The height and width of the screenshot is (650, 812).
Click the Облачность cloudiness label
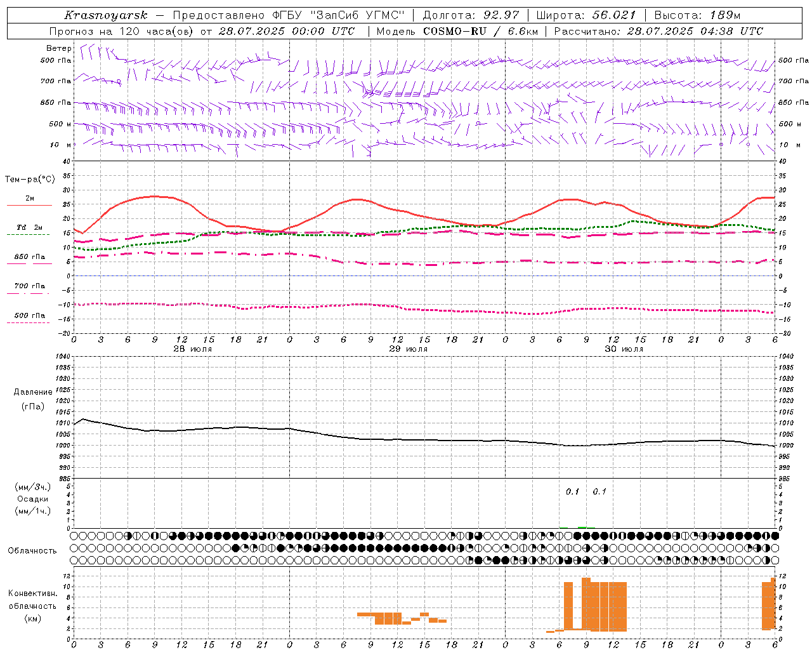(x=32, y=551)
